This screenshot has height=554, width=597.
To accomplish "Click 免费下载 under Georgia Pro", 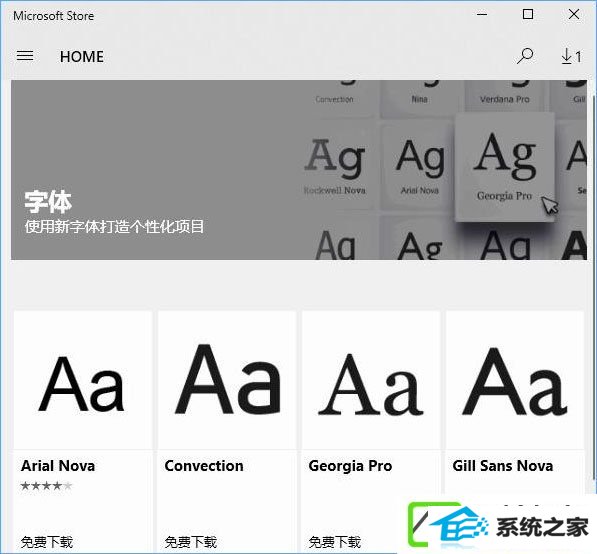I will (x=334, y=541).
